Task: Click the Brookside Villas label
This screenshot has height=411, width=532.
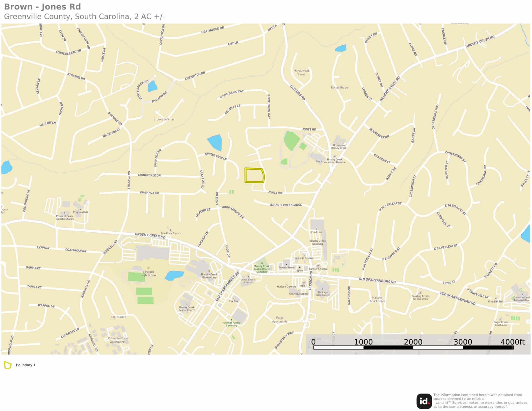Action: point(164,119)
